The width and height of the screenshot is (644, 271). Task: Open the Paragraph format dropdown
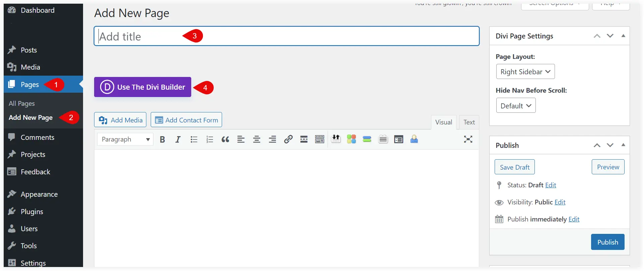click(x=125, y=140)
